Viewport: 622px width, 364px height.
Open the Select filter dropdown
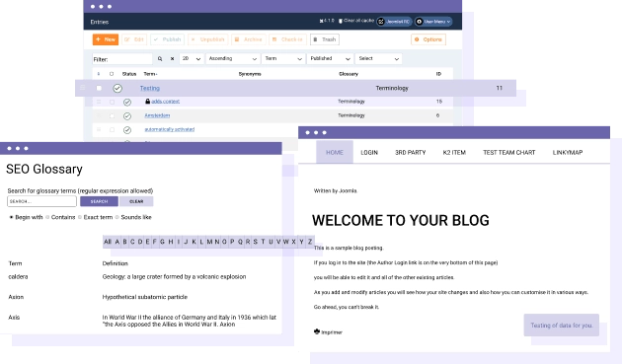point(378,58)
